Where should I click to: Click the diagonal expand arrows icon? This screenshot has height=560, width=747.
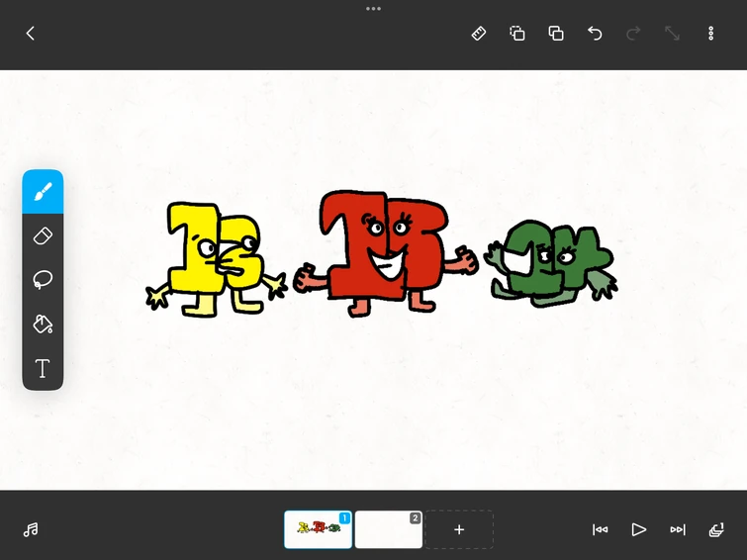point(672,34)
